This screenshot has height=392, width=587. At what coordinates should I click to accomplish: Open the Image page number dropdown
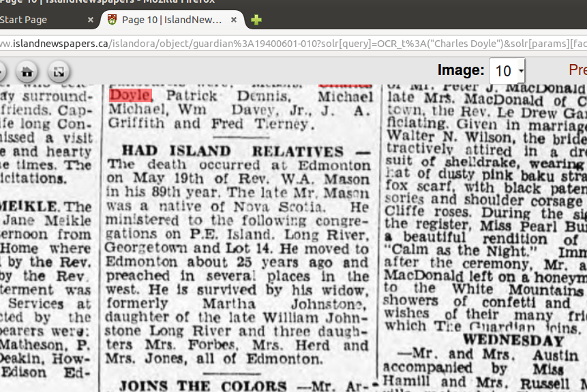point(507,71)
